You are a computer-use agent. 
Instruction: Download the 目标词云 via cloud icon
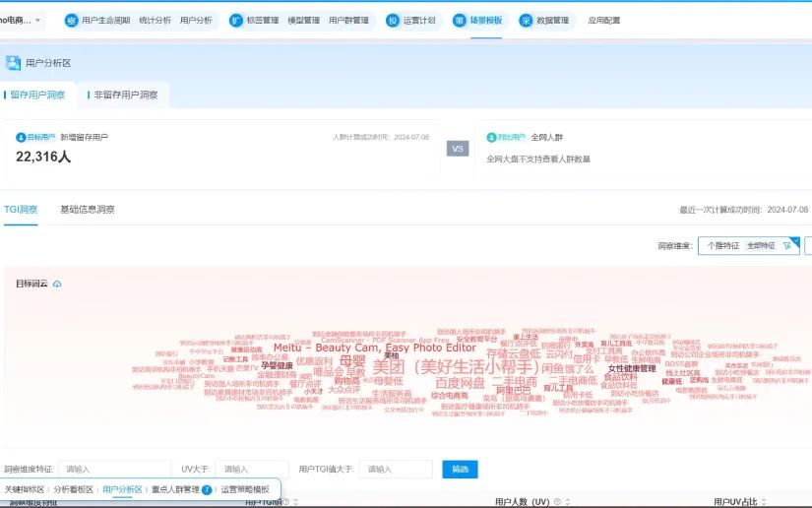(x=57, y=284)
